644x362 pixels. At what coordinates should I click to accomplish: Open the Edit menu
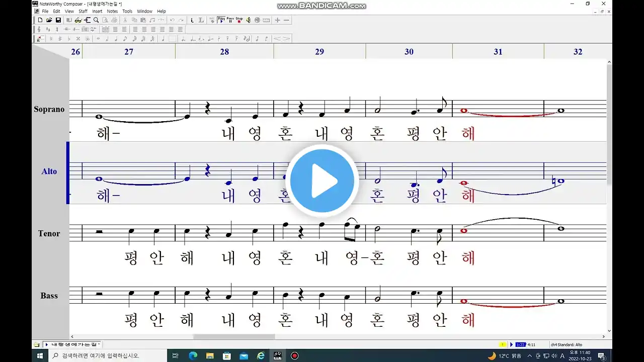pos(56,11)
